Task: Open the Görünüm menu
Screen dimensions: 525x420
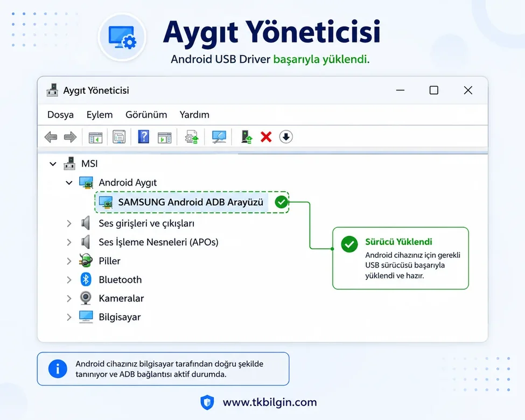Action: pyautogui.click(x=146, y=115)
